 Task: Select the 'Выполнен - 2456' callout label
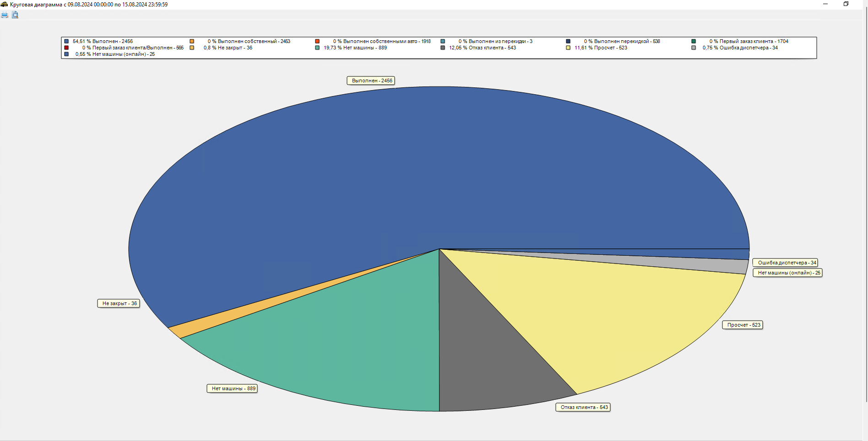pos(371,81)
